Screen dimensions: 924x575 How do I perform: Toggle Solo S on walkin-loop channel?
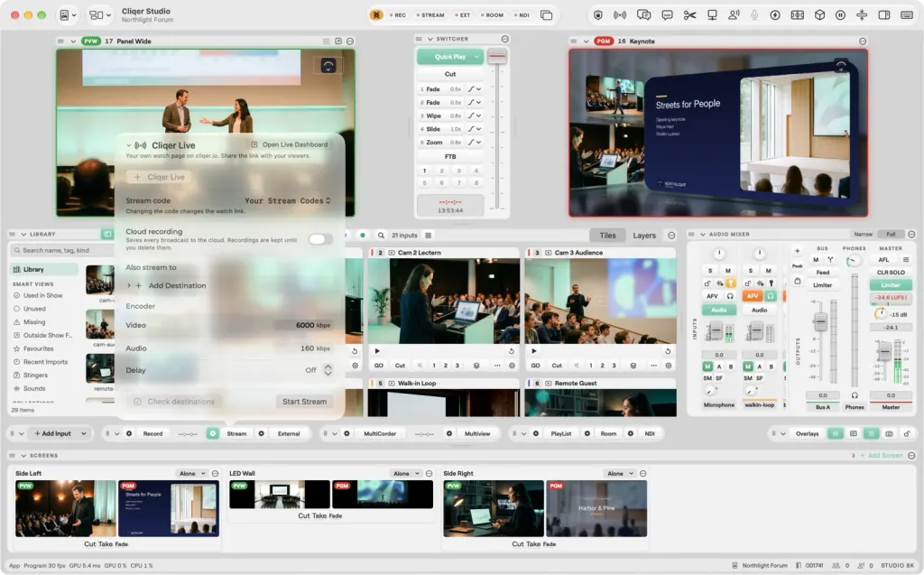click(x=750, y=271)
